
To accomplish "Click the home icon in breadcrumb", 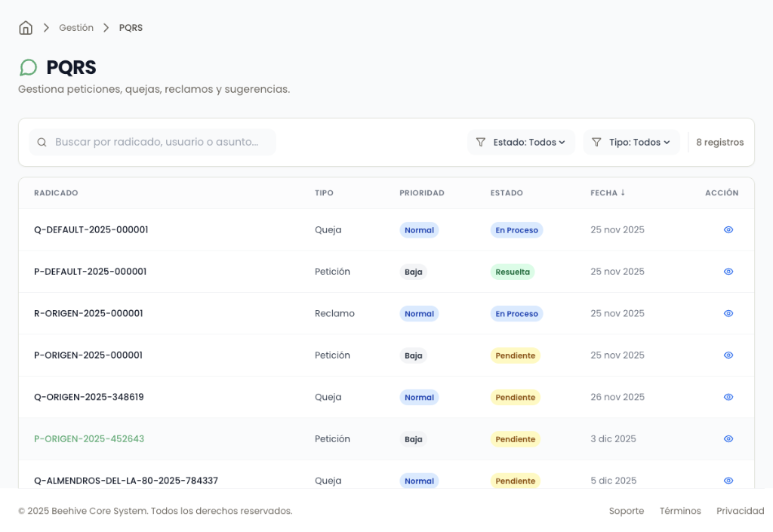I will coord(26,28).
